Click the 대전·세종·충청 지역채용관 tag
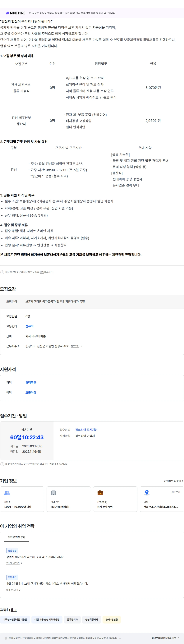Image resolution: width=184 pixels, height=644 pixels. click(47, 619)
